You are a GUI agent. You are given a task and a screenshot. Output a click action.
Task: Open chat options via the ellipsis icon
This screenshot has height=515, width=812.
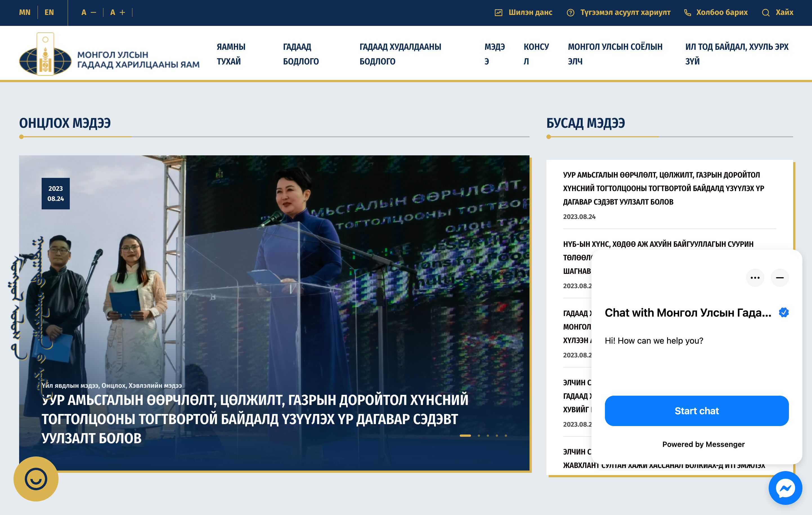(x=755, y=277)
